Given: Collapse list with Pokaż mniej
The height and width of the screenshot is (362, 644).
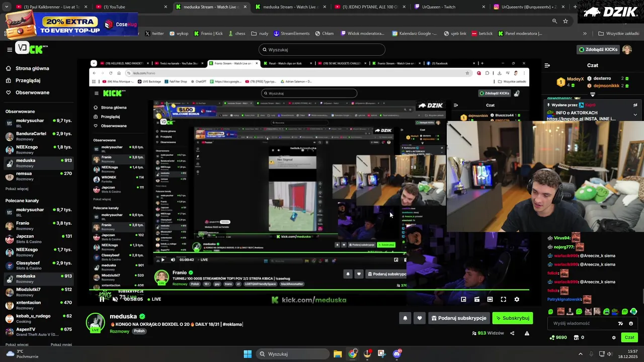Looking at the screenshot, I should point(61,344).
